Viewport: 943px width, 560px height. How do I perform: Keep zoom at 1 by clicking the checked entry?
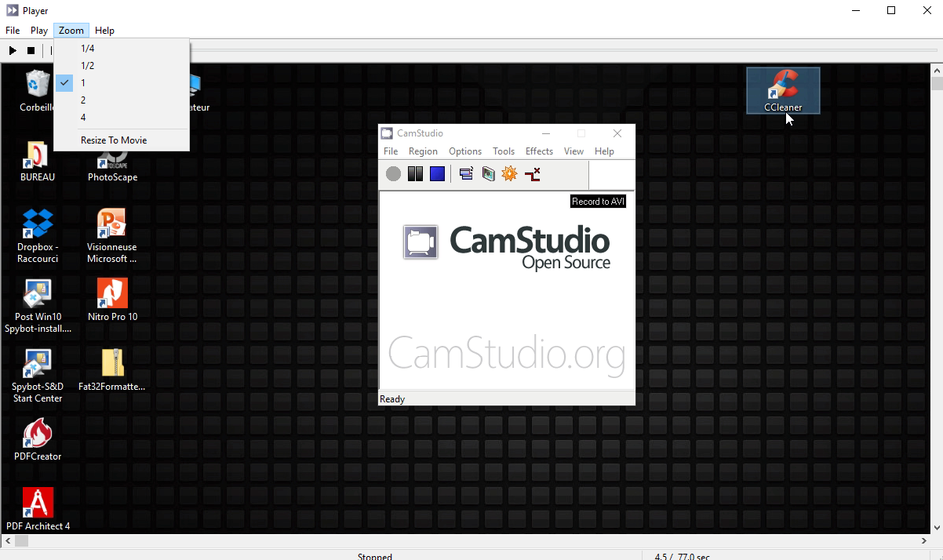tap(82, 82)
